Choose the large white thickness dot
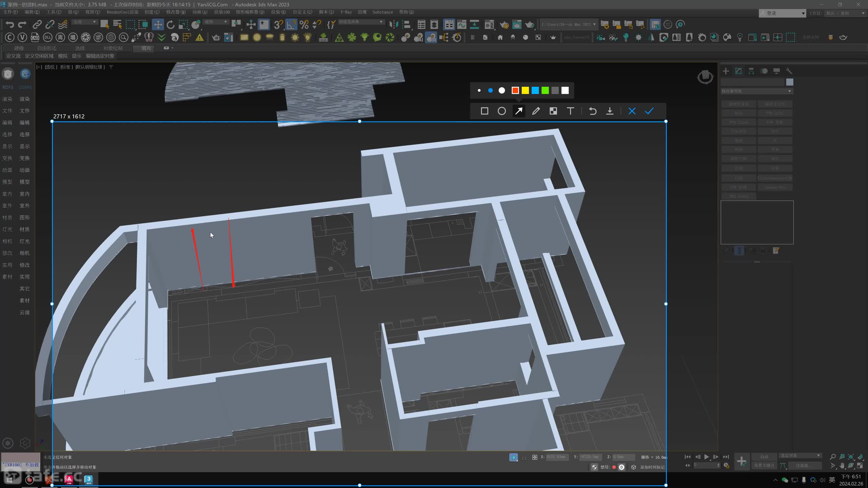Image resolution: width=868 pixels, height=488 pixels. tap(502, 90)
